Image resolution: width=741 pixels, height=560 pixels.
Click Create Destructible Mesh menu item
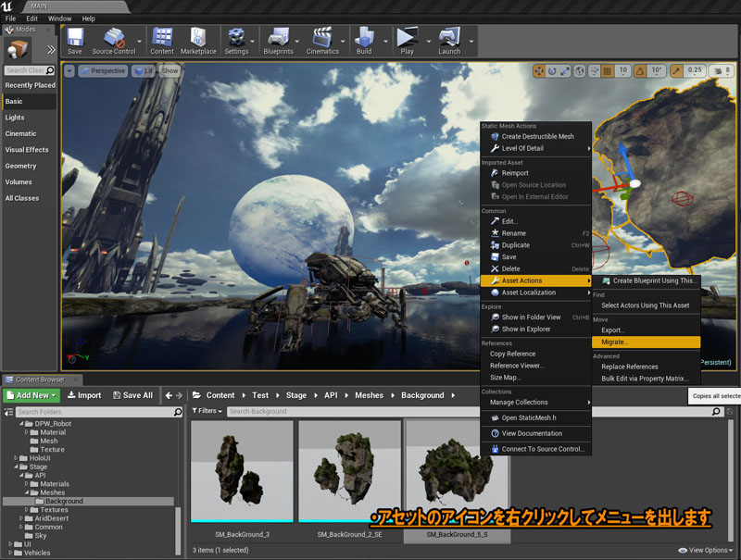[535, 136]
